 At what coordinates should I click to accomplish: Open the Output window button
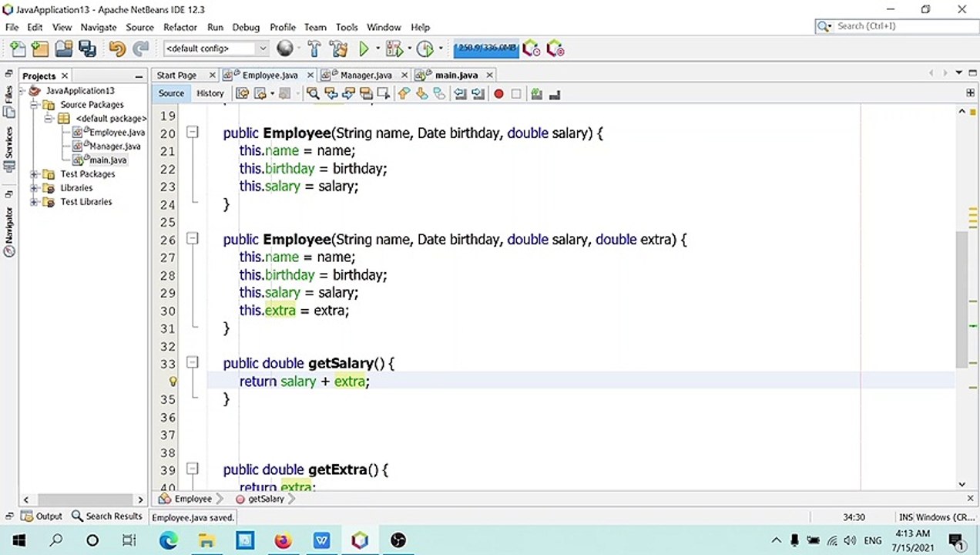[42, 516]
